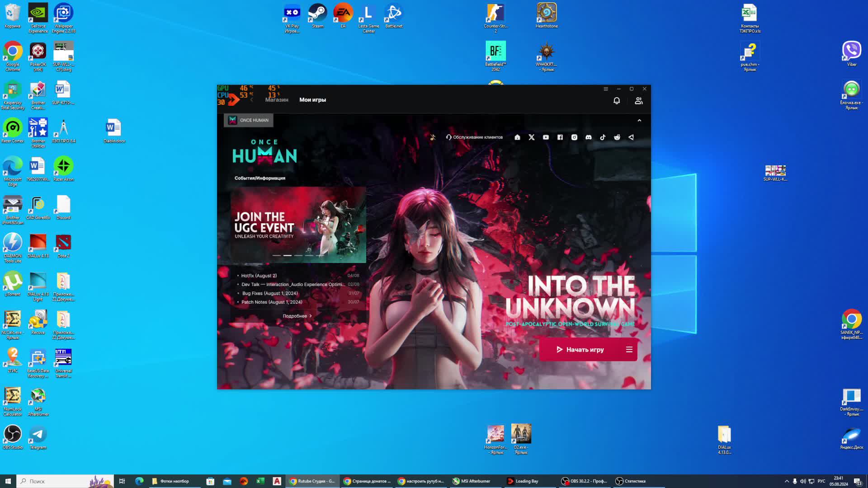Click the TikTok icon
This screenshot has width=868, height=488.
603,137
